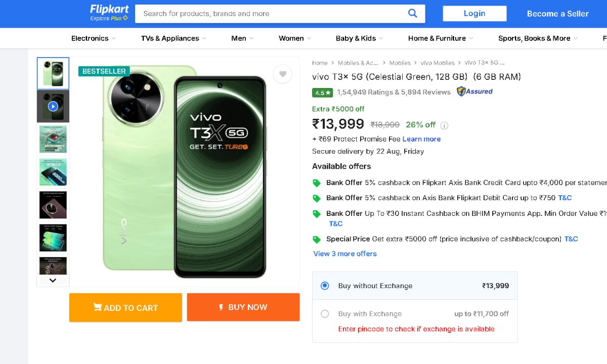Select Buy without Exchange option
This screenshot has width=607, height=364.
pyautogui.click(x=325, y=286)
